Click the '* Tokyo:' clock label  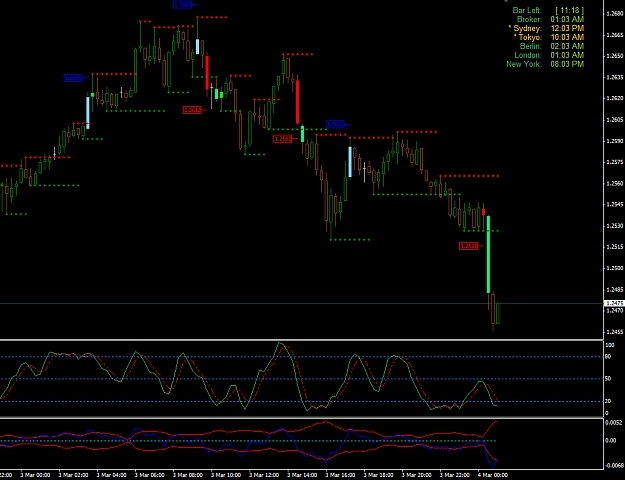pos(527,37)
